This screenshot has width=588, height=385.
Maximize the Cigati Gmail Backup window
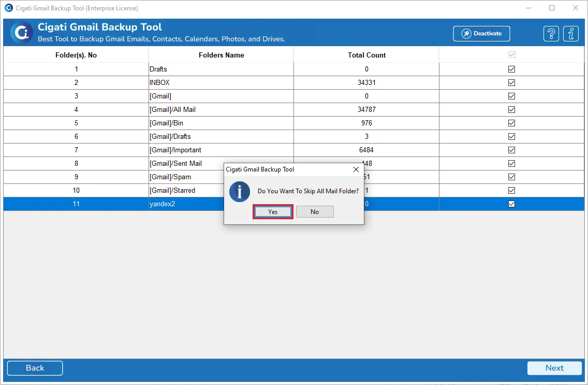coord(552,8)
